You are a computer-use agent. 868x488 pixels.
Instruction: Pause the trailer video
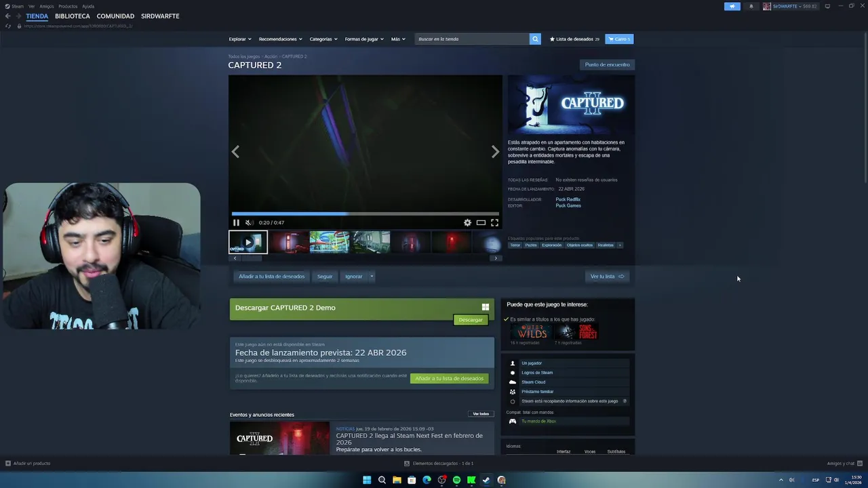[236, 222]
